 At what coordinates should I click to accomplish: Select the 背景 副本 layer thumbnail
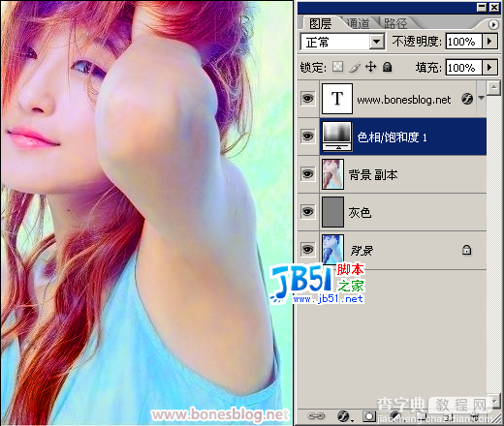(x=332, y=174)
